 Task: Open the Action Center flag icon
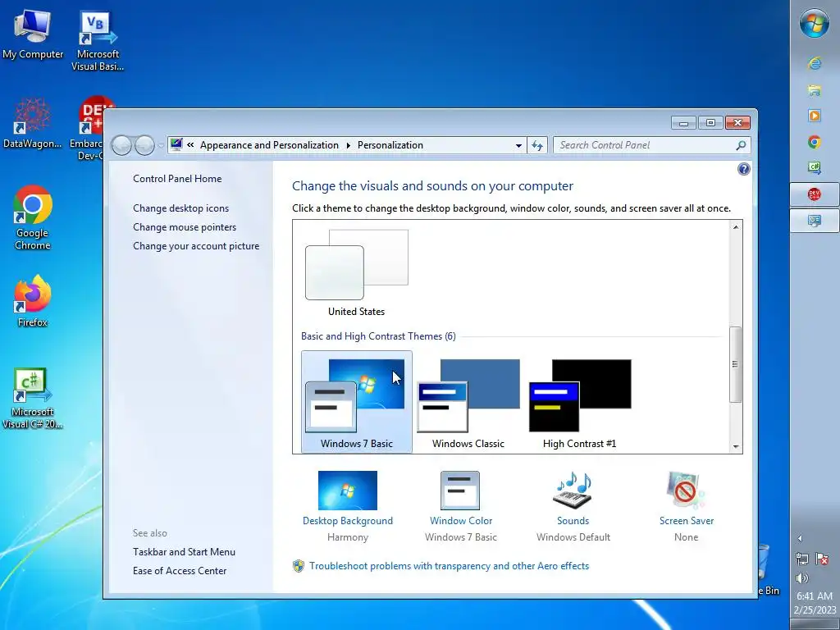coord(822,559)
